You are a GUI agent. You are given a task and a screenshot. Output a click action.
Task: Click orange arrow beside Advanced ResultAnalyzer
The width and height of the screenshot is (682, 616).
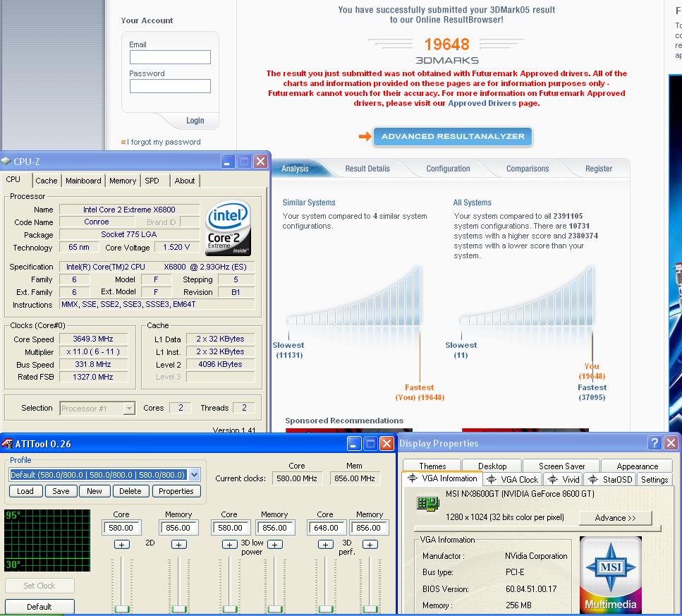tap(365, 137)
